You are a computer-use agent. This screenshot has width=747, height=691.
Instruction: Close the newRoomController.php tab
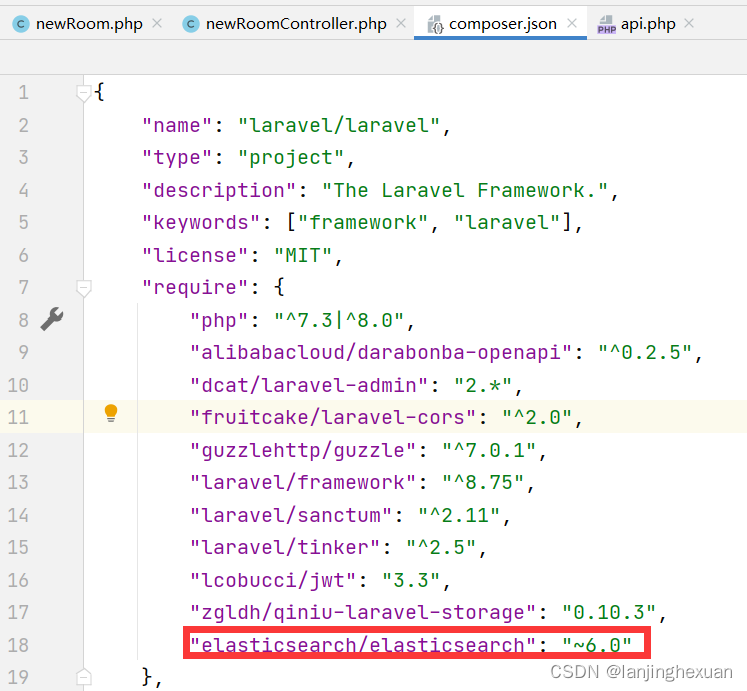[401, 23]
